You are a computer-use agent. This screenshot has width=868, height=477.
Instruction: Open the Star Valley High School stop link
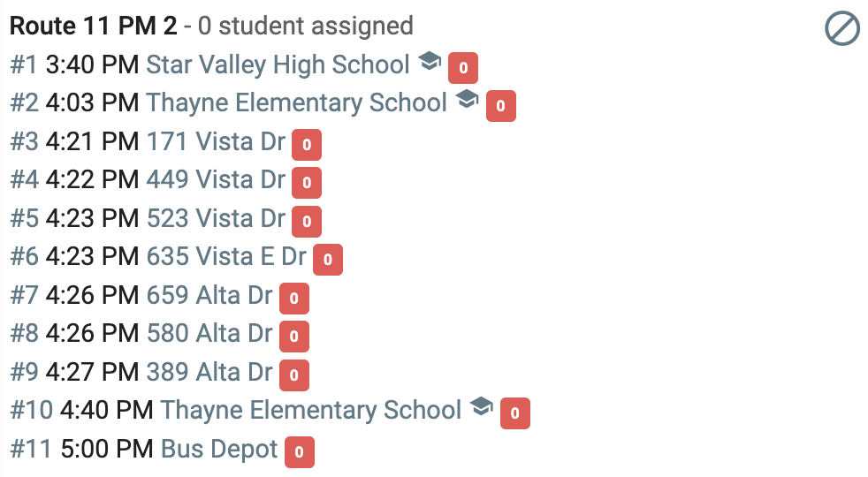click(278, 64)
